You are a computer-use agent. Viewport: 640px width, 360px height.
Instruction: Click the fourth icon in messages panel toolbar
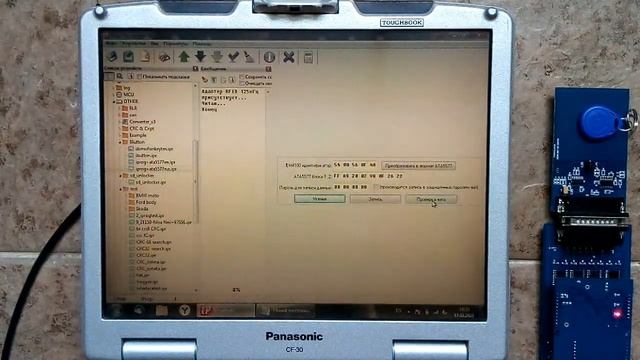(231, 80)
